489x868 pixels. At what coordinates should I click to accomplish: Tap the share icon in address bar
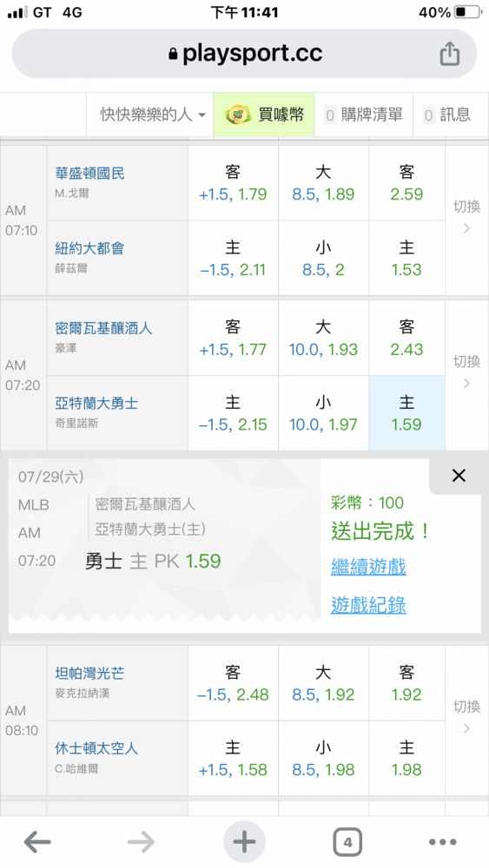pyautogui.click(x=449, y=54)
